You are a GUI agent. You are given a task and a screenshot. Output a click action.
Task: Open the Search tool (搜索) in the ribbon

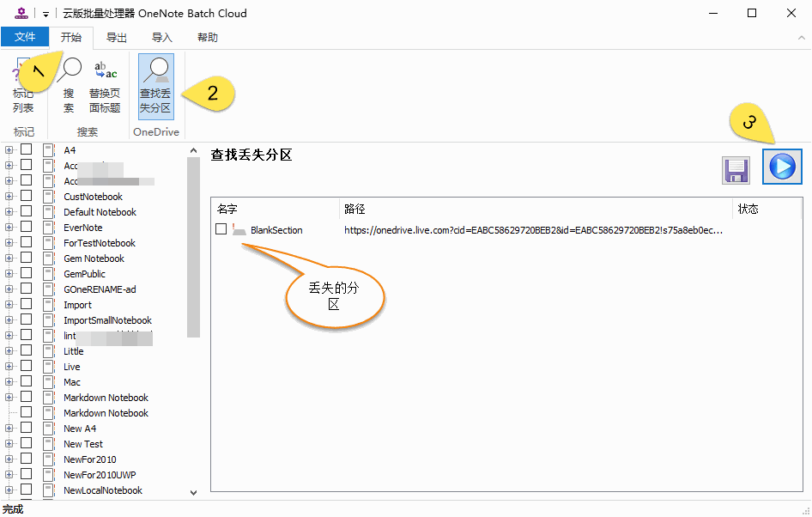[x=69, y=86]
